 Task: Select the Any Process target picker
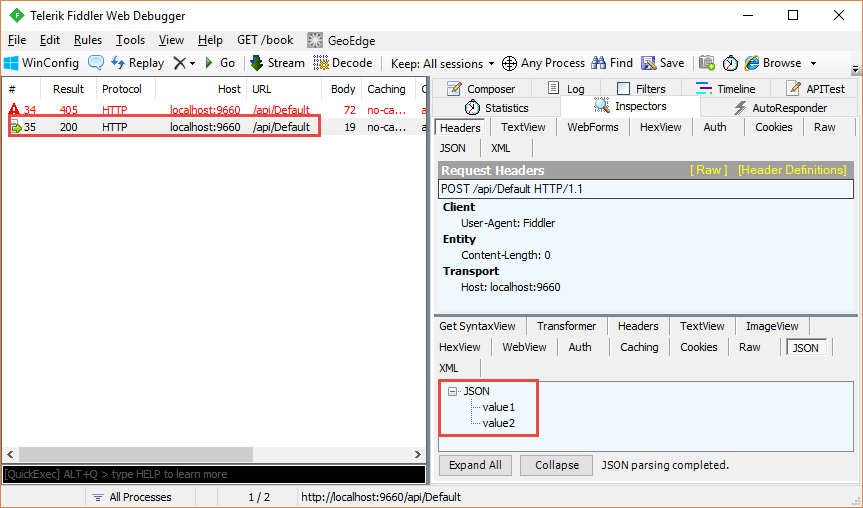click(x=543, y=63)
